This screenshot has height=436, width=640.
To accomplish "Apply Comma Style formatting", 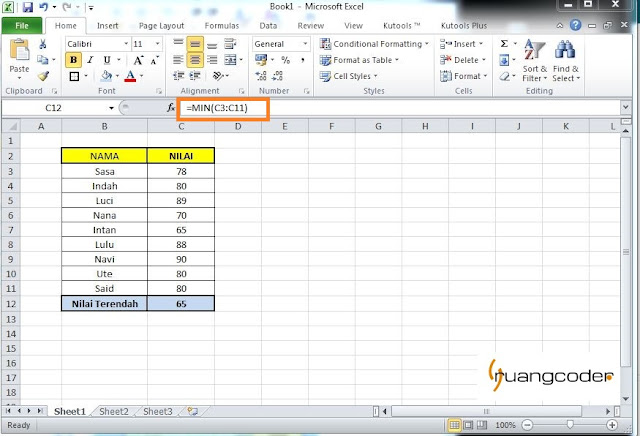I will (x=302, y=60).
